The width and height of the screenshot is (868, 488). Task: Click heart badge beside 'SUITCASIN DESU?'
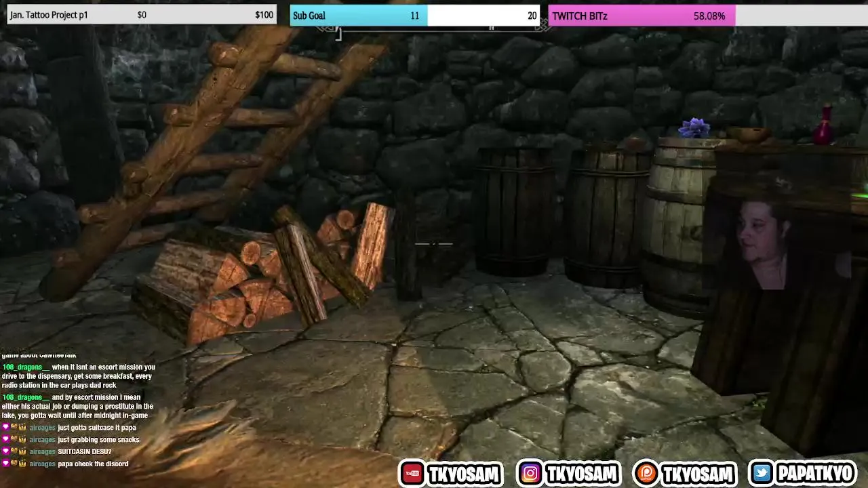[5, 451]
